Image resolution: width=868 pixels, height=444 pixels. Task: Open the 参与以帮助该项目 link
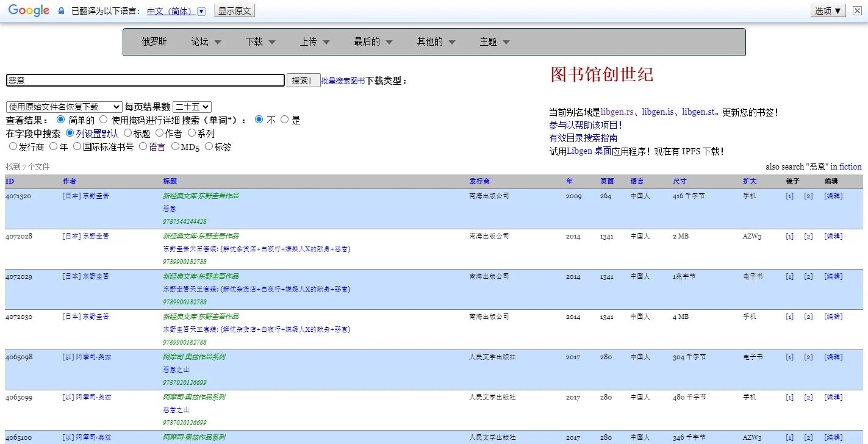586,125
